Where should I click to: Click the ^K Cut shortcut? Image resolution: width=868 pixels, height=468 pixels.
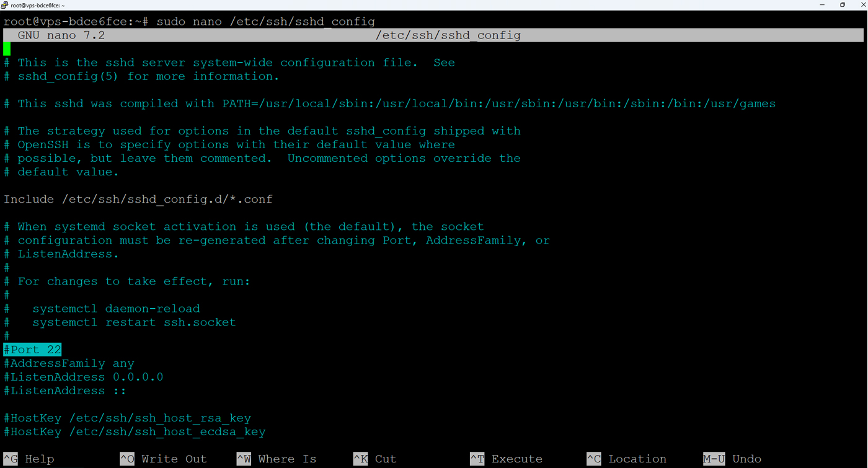pyautogui.click(x=374, y=459)
